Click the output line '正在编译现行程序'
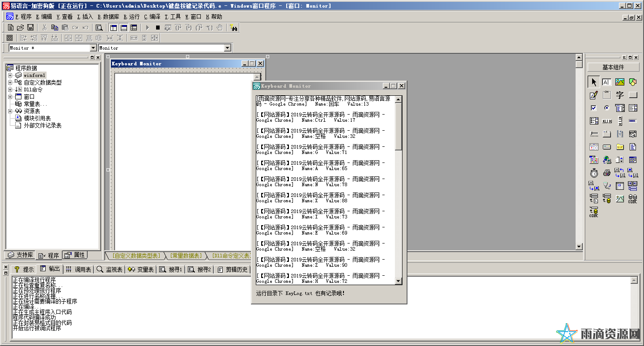 [x=34, y=280]
